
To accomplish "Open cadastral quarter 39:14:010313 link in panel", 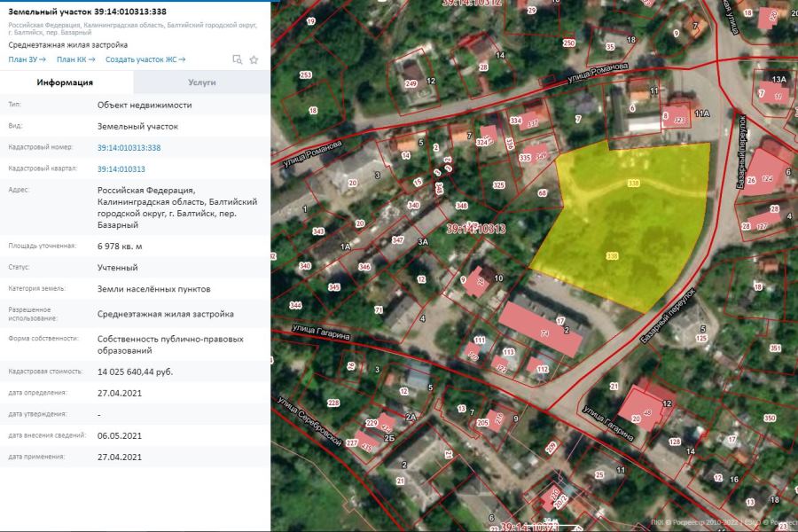I will tap(121, 168).
